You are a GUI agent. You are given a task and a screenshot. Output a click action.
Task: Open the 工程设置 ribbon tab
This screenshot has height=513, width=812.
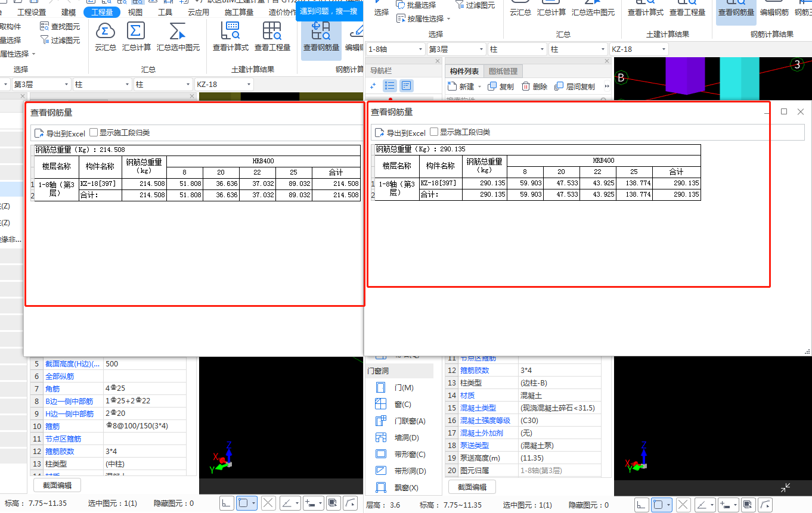32,12
